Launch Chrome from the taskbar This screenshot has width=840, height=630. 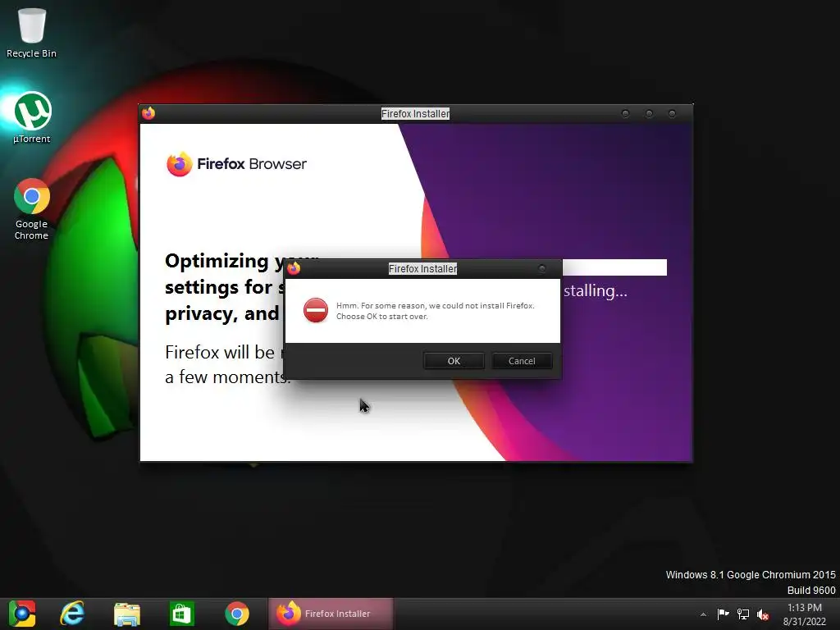pyautogui.click(x=237, y=614)
